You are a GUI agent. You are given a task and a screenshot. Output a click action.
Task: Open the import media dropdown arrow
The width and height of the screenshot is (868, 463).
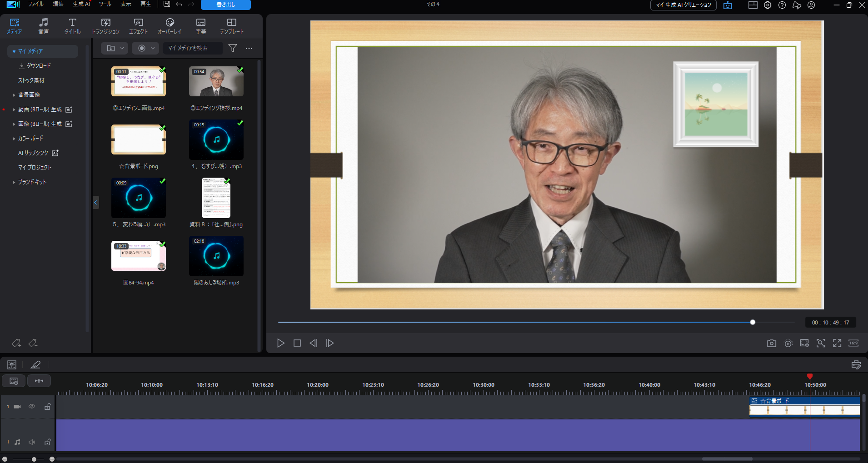pyautogui.click(x=122, y=48)
